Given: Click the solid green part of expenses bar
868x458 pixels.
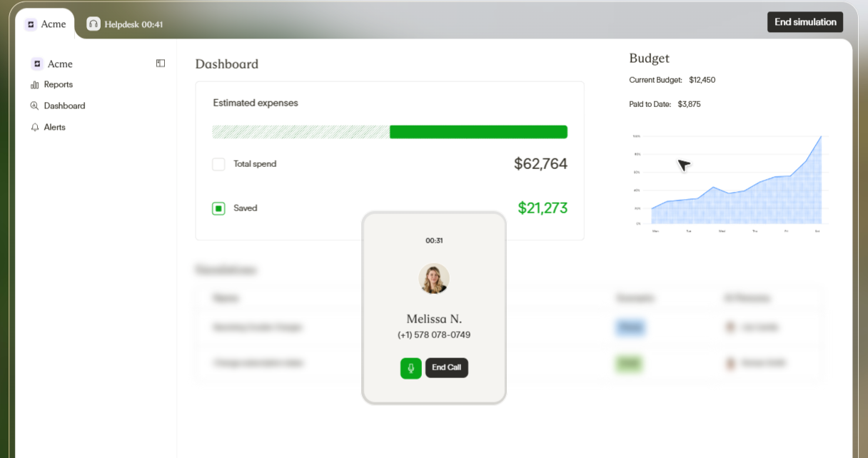Looking at the screenshot, I should click(x=478, y=132).
